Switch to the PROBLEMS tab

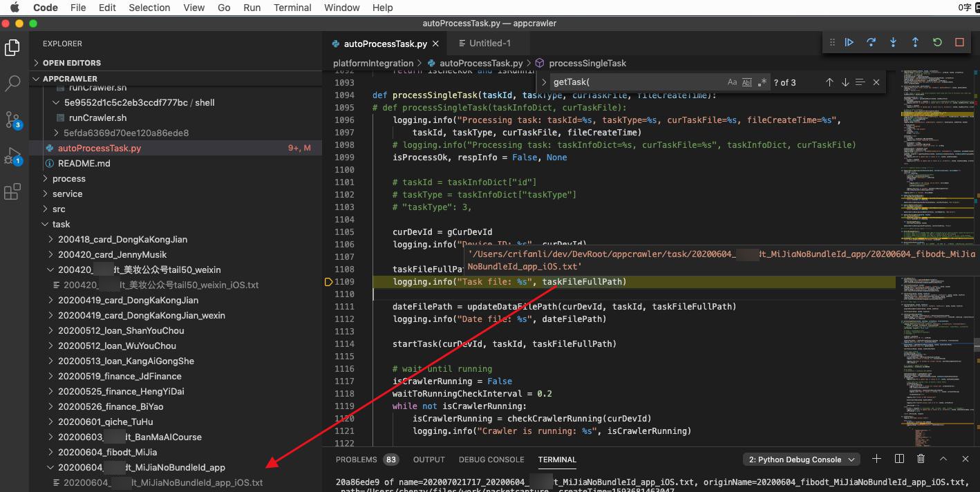pos(367,460)
